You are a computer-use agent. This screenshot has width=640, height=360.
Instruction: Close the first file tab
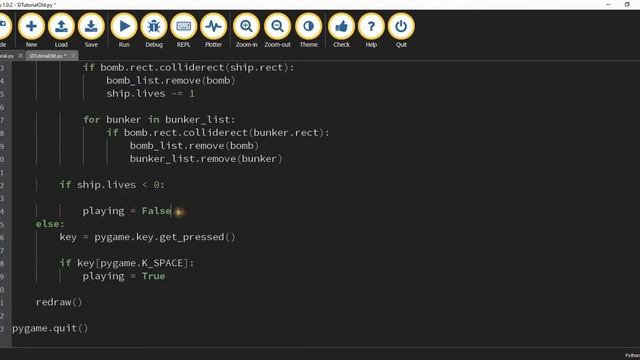pos(20,56)
